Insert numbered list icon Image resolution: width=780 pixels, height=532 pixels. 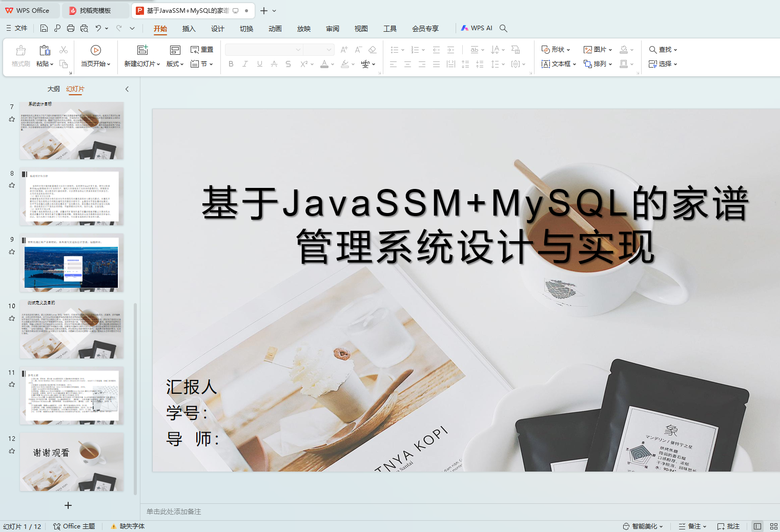(x=415, y=50)
